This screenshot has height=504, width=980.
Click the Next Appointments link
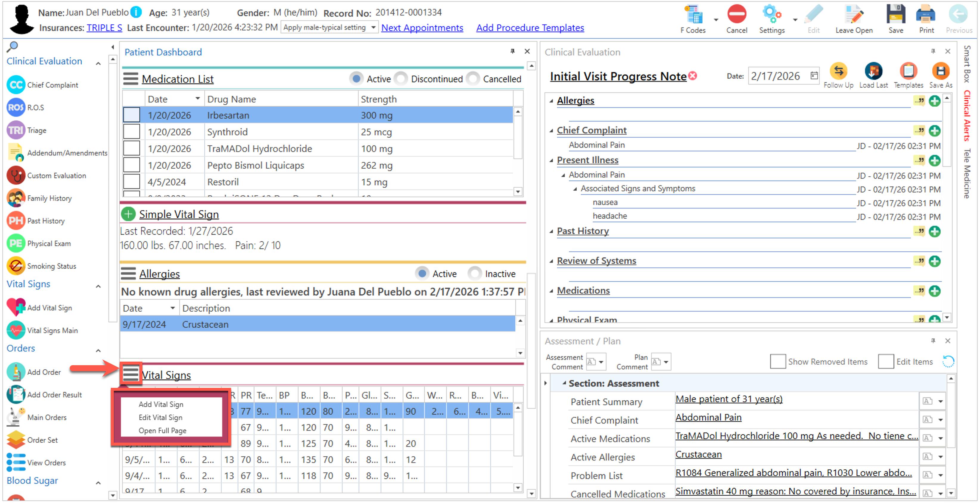(422, 28)
